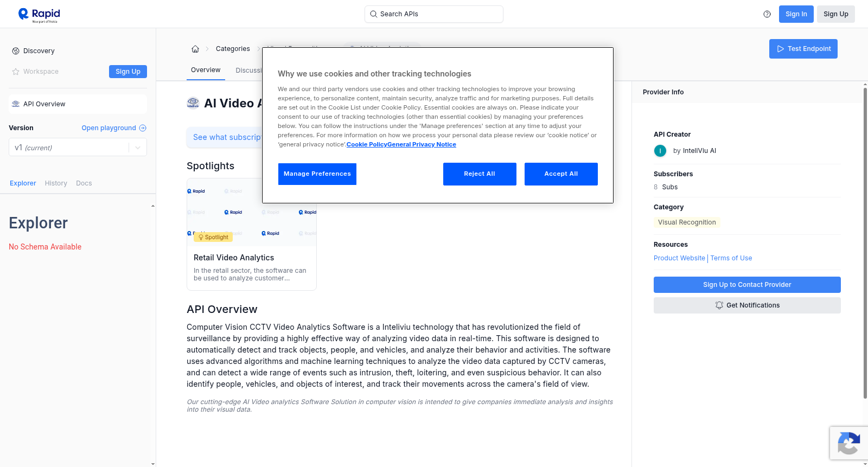Click the Test Endpoint button
Image resolution: width=868 pixels, height=467 pixels.
pyautogui.click(x=803, y=49)
